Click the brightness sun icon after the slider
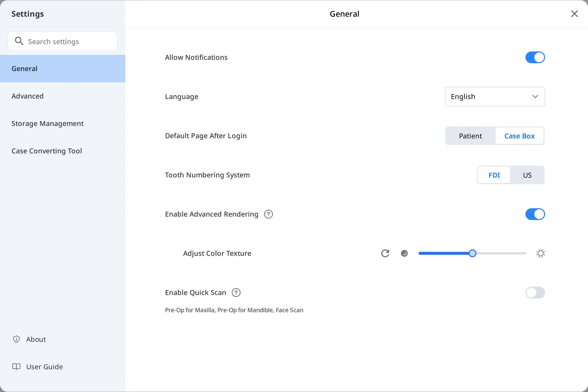588x392 pixels. pos(540,253)
